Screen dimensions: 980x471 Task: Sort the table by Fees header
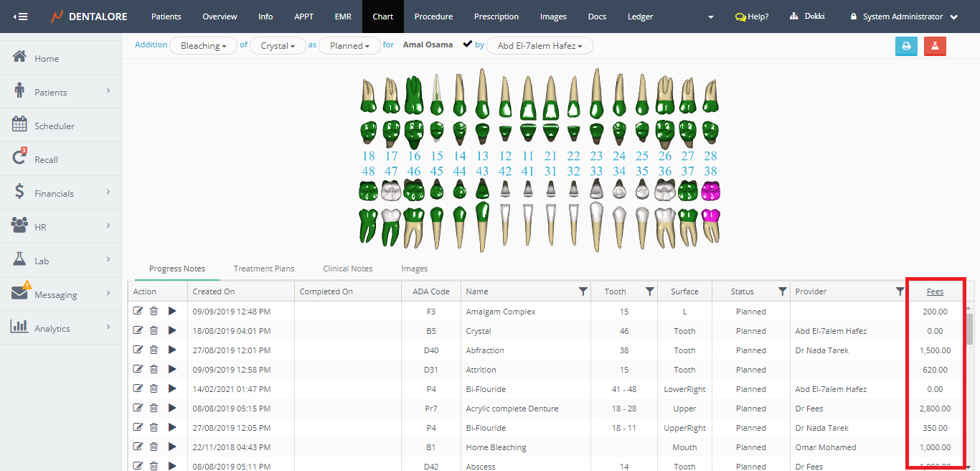(x=935, y=292)
